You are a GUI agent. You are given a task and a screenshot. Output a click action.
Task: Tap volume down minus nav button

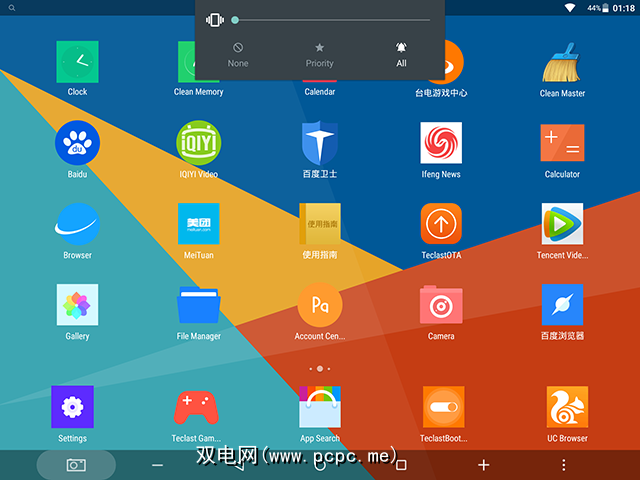[x=158, y=465]
